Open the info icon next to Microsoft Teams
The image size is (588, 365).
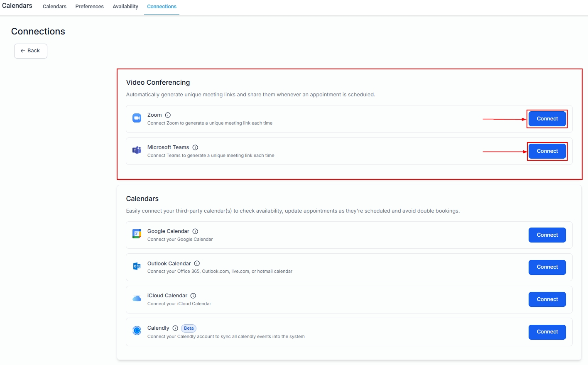pyautogui.click(x=195, y=147)
